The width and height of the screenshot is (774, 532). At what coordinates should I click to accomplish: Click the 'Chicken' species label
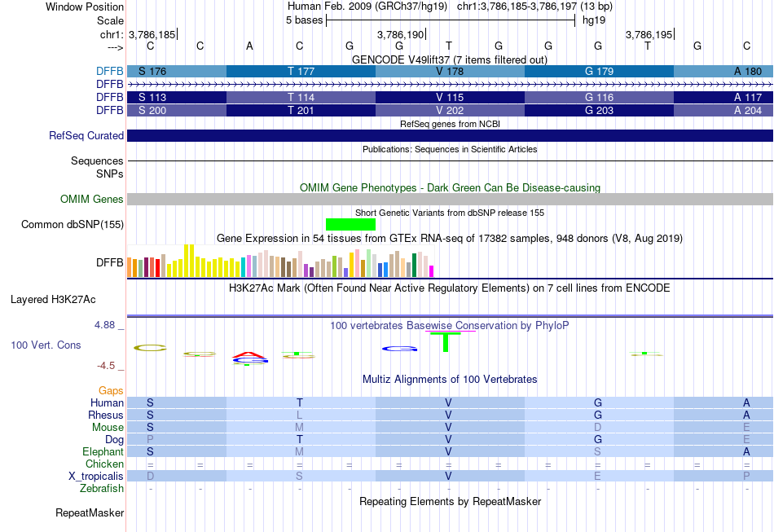[104, 464]
